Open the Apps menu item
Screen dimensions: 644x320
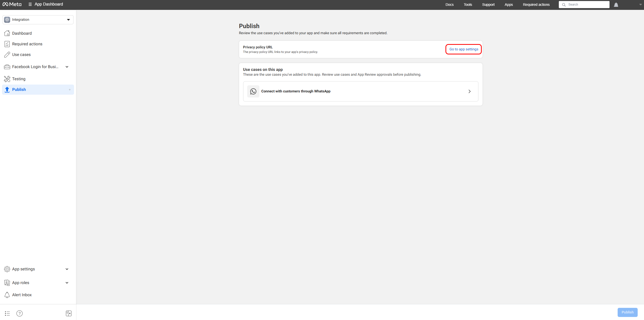click(x=509, y=5)
